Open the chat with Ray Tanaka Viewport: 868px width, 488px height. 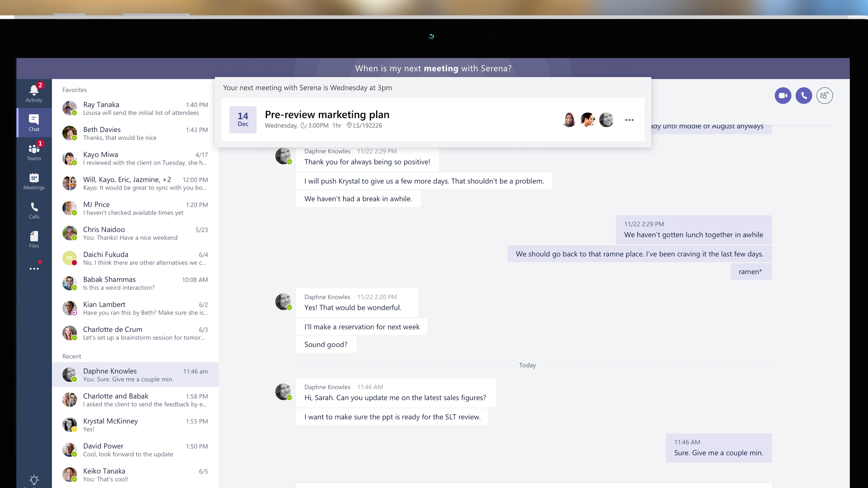(135, 108)
